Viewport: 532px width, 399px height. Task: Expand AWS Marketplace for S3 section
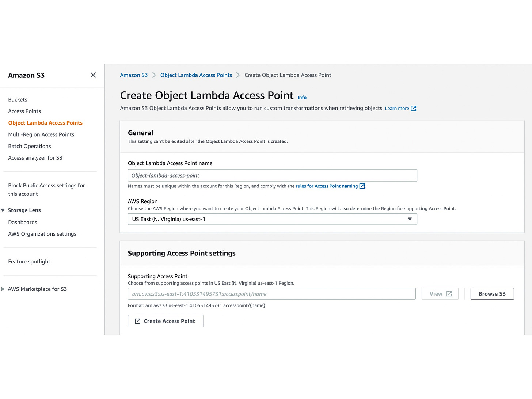coord(3,289)
